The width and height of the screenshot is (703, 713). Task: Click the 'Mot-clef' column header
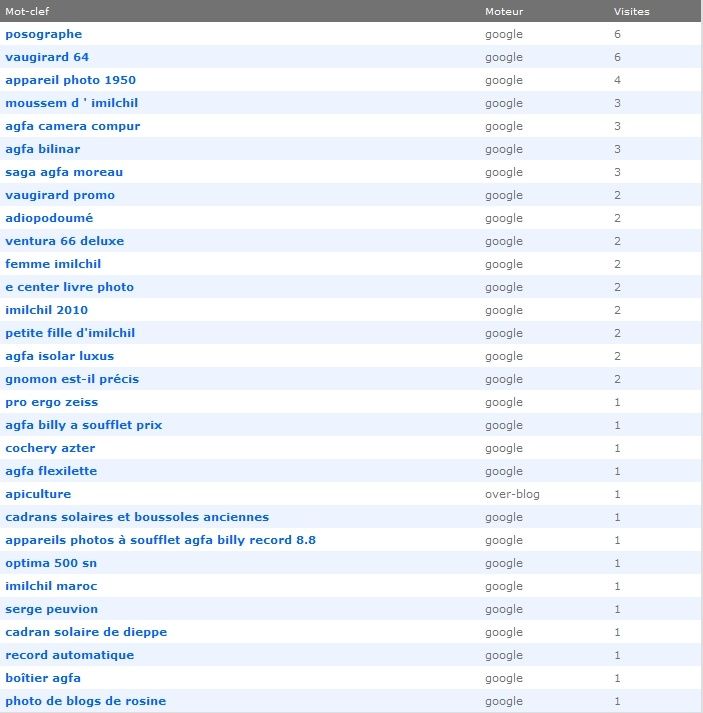27,11
